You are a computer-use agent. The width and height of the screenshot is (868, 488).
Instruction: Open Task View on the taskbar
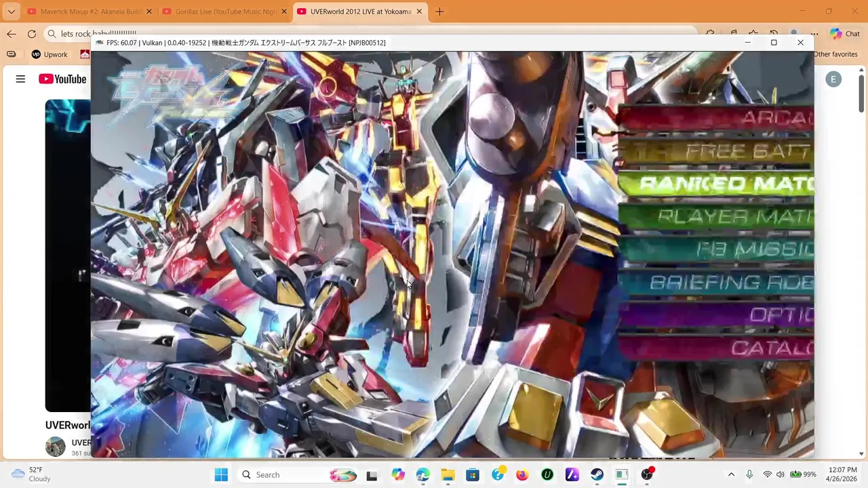(x=372, y=475)
